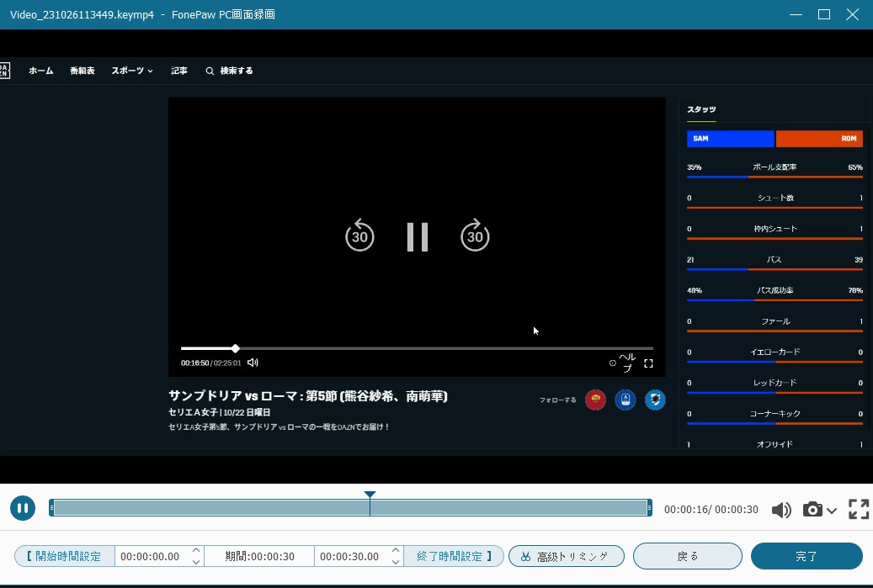Decrease start time with down stepper arrow

(196, 562)
